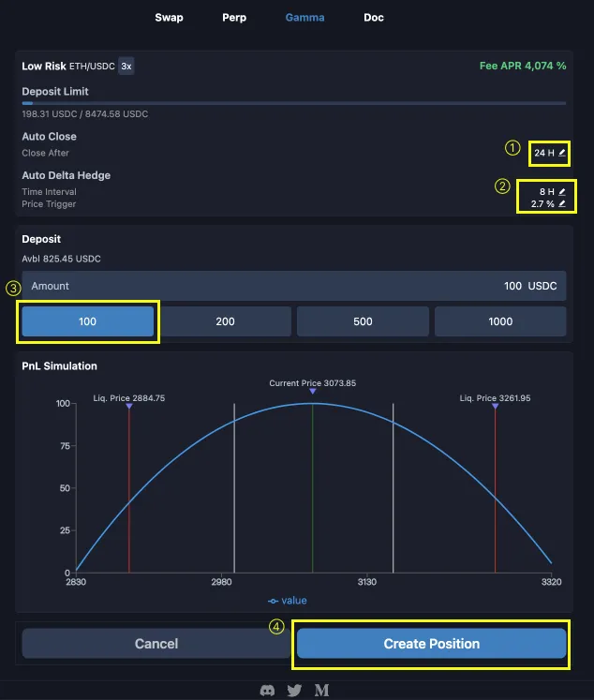
Task: Choose the 1000 preset amount
Action: tap(500, 321)
